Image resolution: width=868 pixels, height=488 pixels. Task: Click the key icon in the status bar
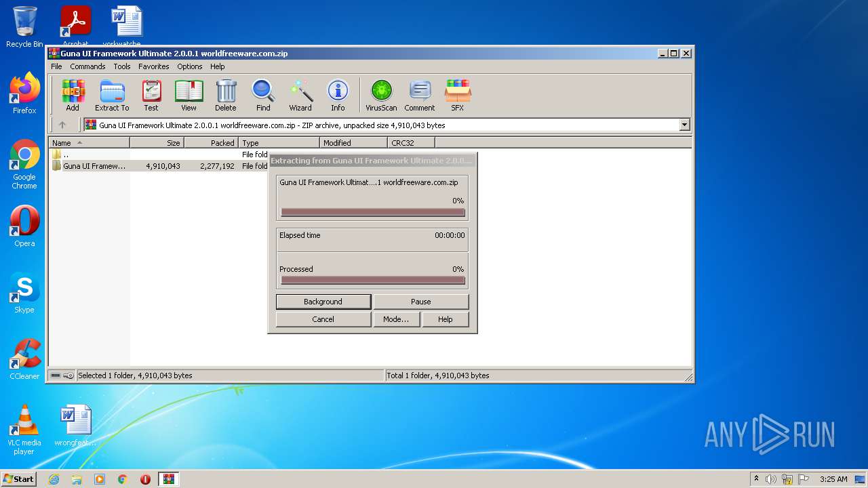coord(68,375)
